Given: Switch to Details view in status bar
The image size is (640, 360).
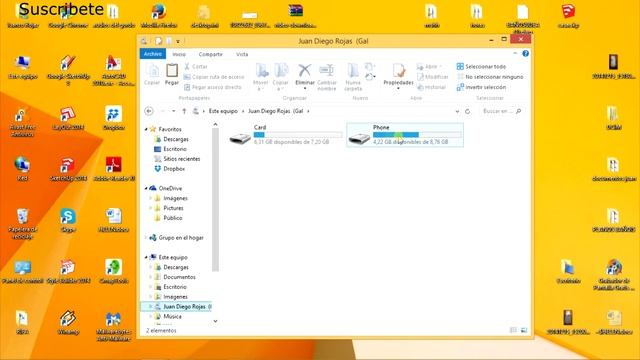Looking at the screenshot, I should point(513,330).
